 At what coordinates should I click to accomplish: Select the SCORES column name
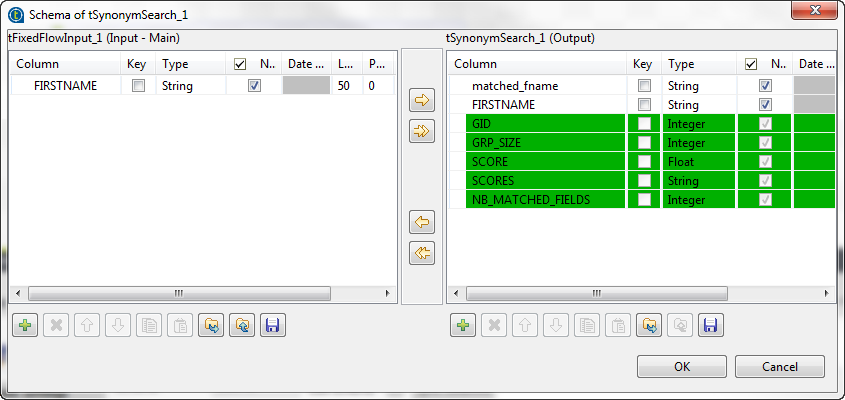493,181
